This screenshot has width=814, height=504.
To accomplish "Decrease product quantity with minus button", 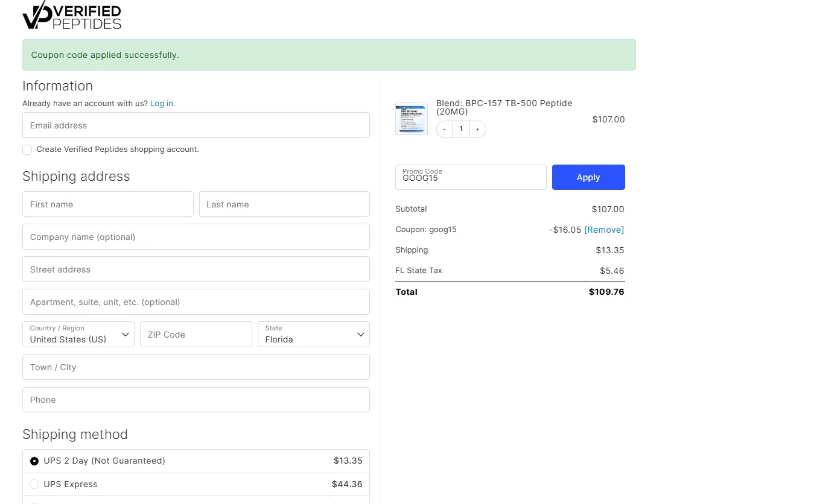I will tap(445, 129).
